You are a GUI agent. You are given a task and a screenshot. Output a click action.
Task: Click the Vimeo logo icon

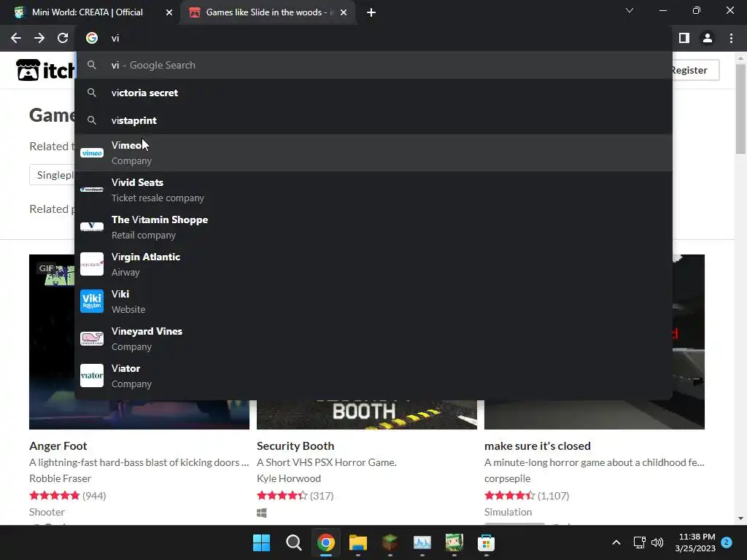[92, 153]
